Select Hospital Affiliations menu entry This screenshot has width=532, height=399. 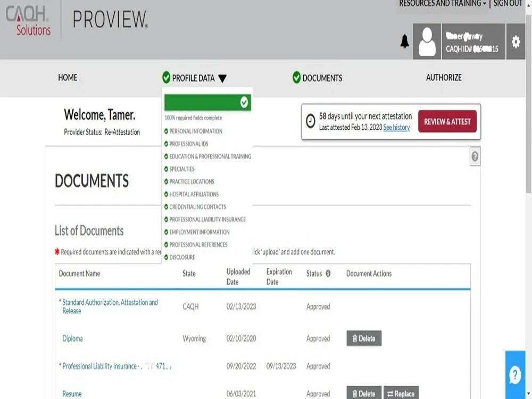[194, 194]
